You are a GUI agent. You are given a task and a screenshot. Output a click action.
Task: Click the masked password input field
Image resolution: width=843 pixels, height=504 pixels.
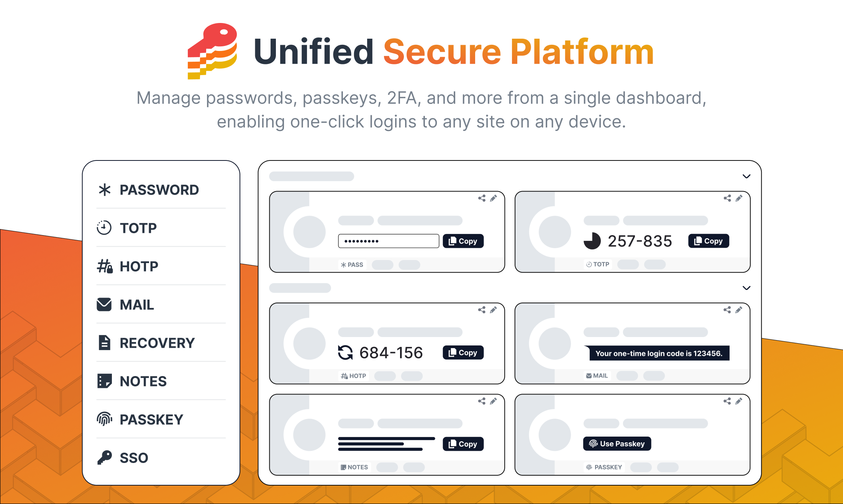coord(389,241)
